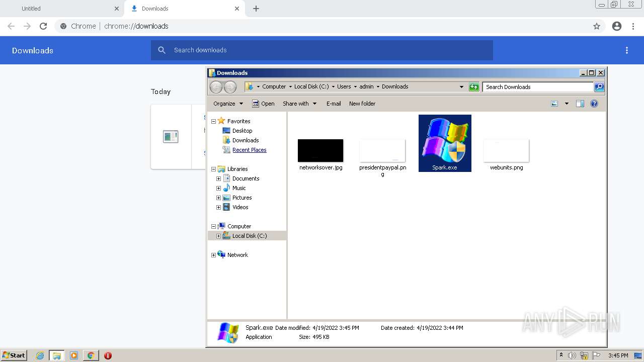Open Windows Explorer taskbar icon
This screenshot has height=362, width=644.
(x=57, y=355)
